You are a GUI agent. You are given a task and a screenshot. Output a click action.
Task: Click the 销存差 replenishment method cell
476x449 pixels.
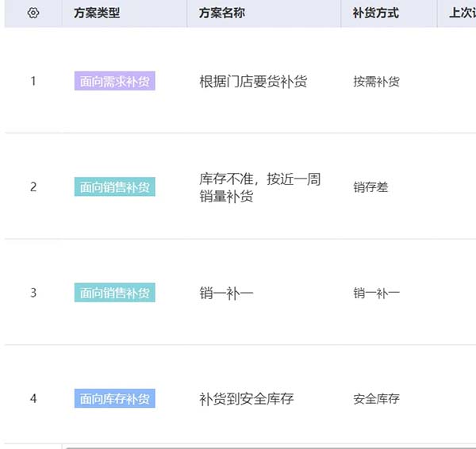pyautogui.click(x=370, y=187)
